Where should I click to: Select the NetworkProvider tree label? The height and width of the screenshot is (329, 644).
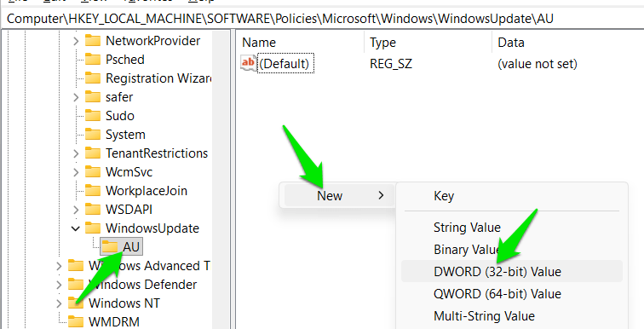pyautogui.click(x=153, y=41)
